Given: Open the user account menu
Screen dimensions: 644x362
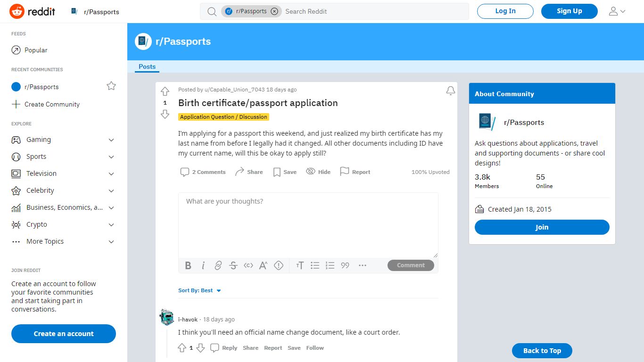Looking at the screenshot, I should point(617,11).
